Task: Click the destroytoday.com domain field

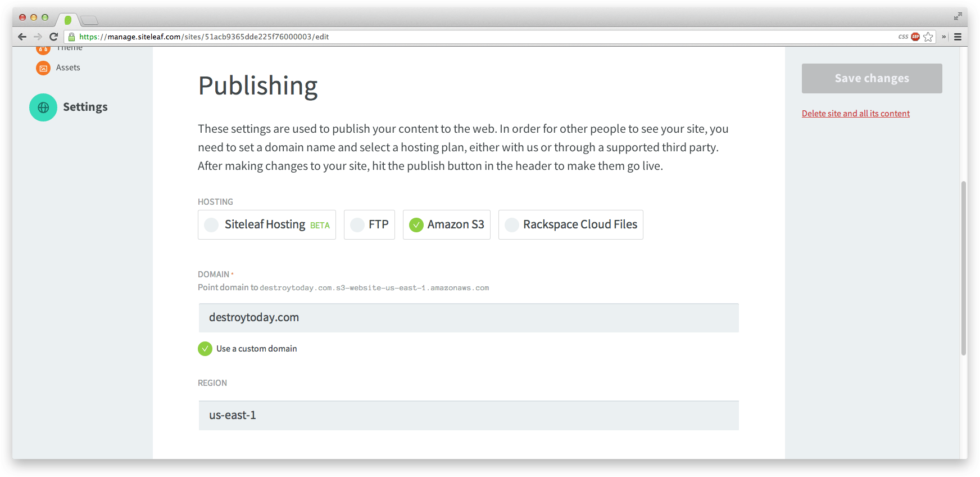Action: 469,318
